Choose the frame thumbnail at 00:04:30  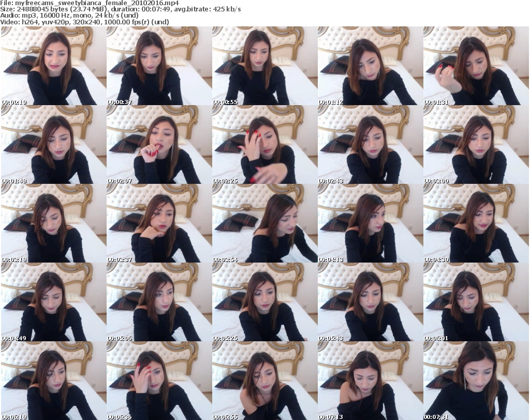click(x=476, y=223)
